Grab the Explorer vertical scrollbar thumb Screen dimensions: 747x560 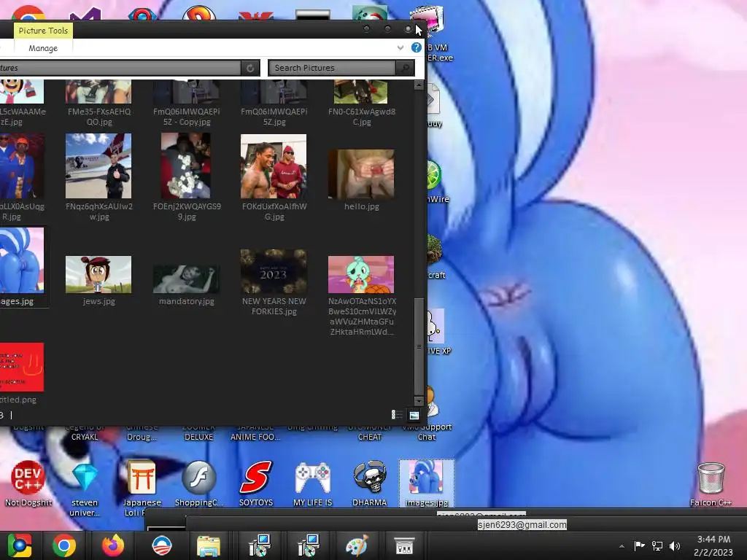419,346
